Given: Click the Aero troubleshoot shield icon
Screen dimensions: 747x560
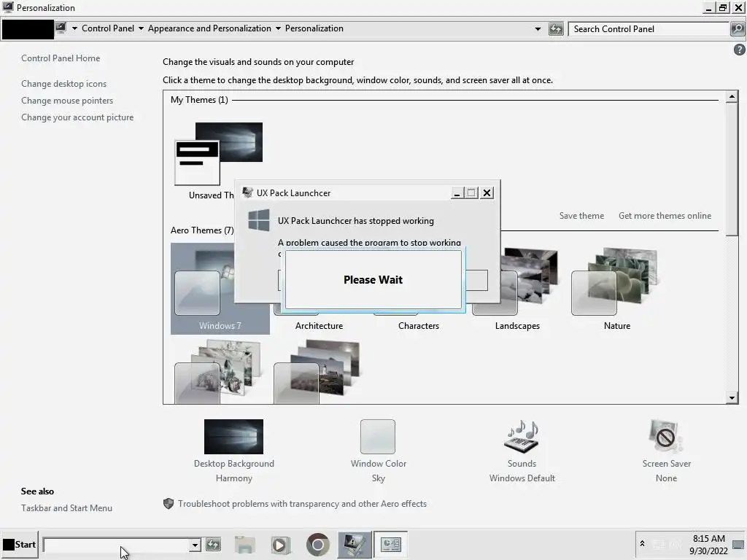Looking at the screenshot, I should pos(169,504).
